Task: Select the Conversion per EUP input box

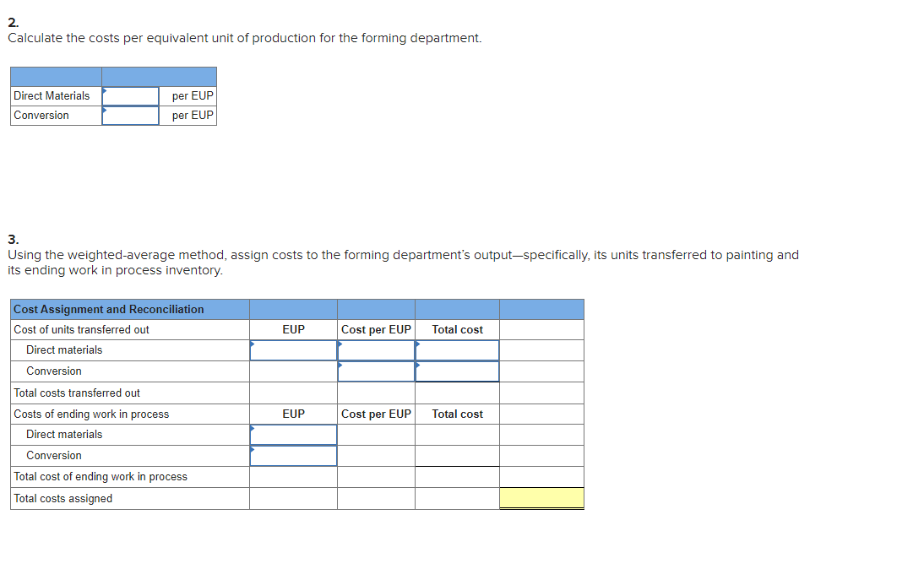Action: (131, 116)
